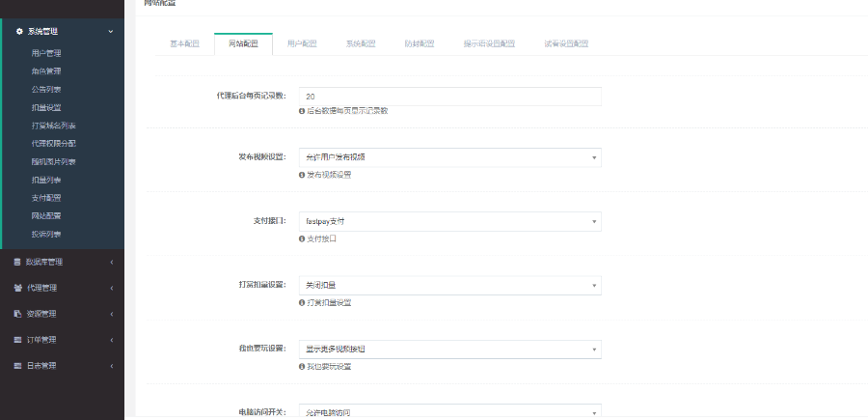Click the icon beside 订单管理
The height and width of the screenshot is (420, 868).
click(x=17, y=340)
